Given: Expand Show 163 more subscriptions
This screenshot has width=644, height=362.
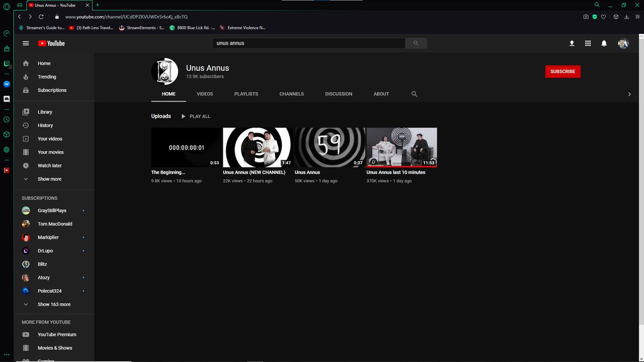Looking at the screenshot, I should (x=54, y=305).
